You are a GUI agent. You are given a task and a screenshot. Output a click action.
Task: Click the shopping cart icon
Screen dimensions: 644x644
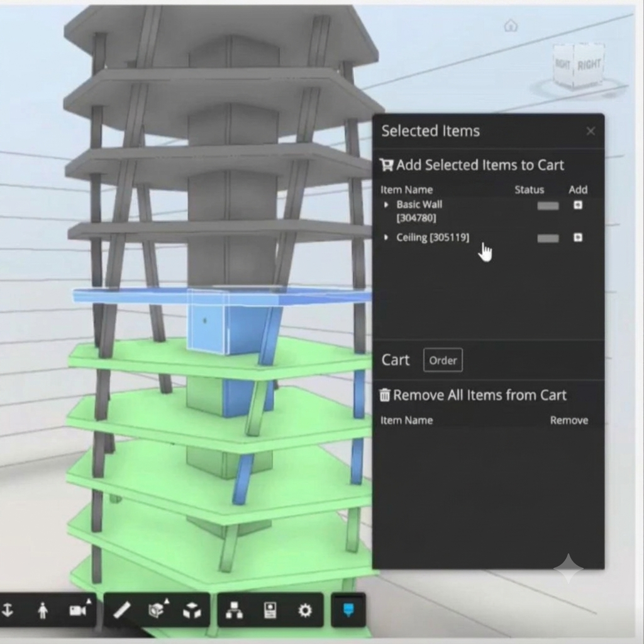coord(386,165)
